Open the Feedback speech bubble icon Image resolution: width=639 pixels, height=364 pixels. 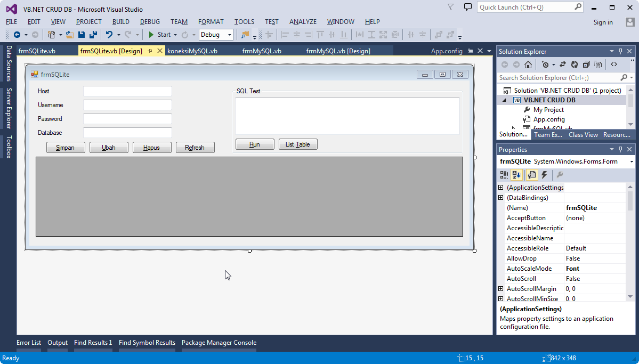click(468, 7)
